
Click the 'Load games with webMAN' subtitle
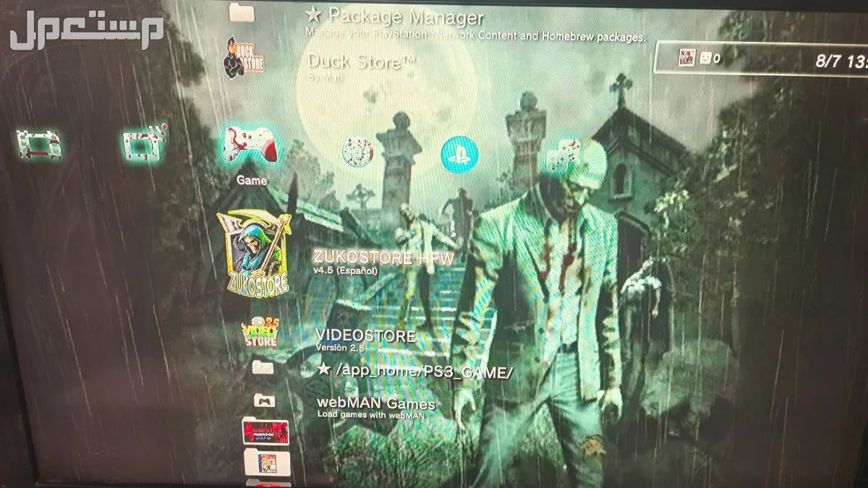370,414
